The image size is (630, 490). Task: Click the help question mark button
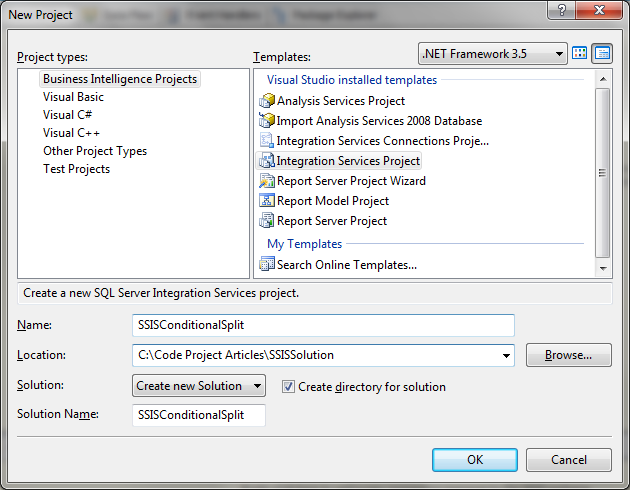561,10
